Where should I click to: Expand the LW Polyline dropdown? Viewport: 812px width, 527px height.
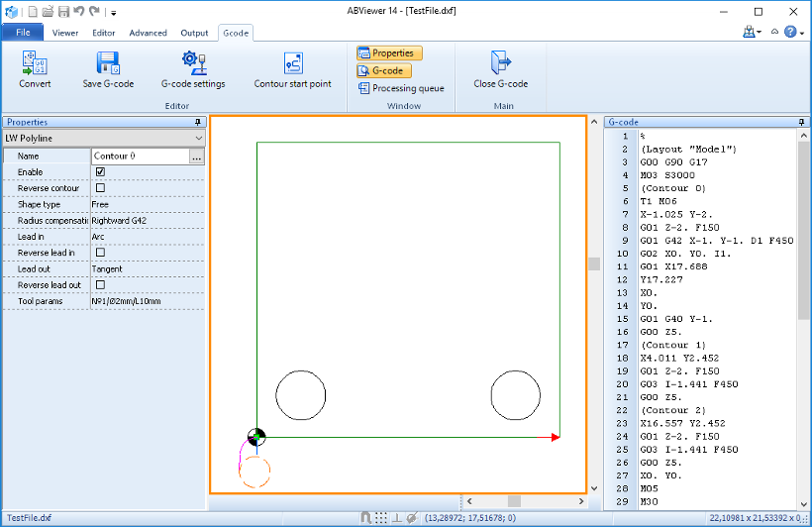[x=199, y=139]
